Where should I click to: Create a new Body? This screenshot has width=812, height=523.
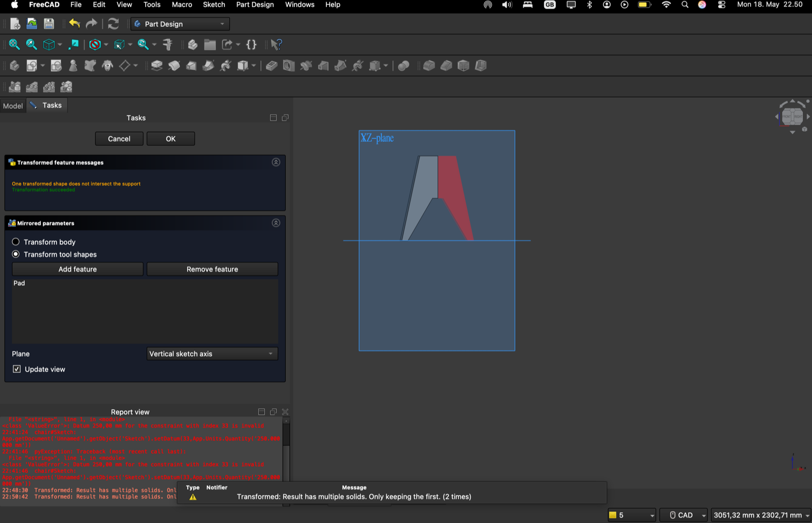[x=15, y=66]
